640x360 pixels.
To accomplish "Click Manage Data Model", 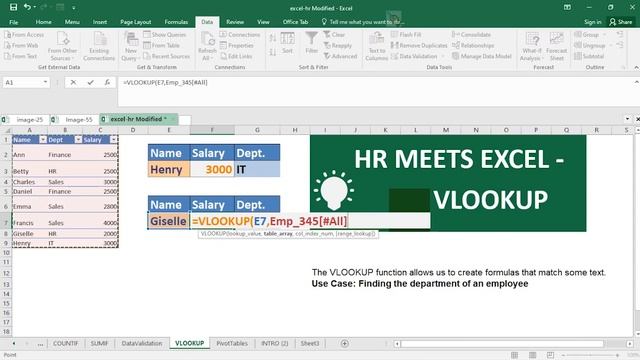I will tap(482, 56).
